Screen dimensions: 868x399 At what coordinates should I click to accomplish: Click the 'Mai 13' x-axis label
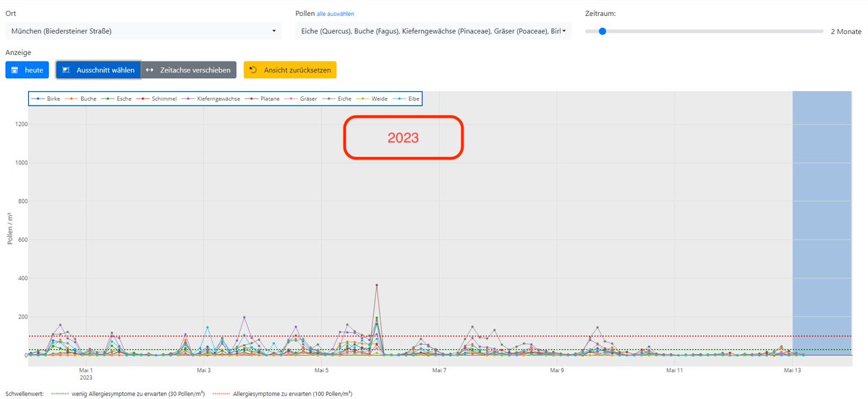pos(792,370)
